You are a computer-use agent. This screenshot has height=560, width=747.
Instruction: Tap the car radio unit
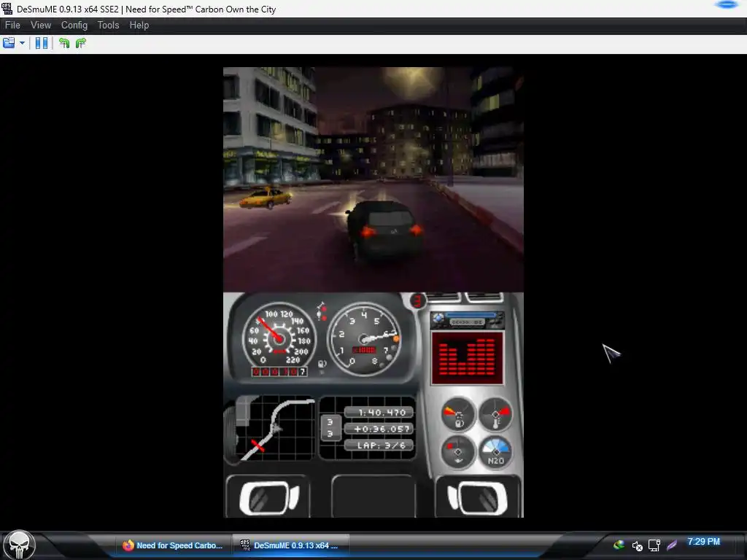click(x=468, y=321)
